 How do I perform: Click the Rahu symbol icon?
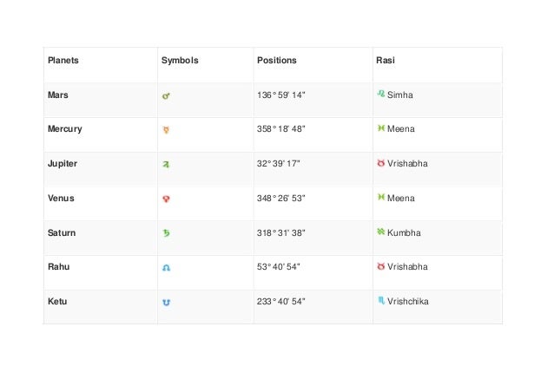coord(167,268)
